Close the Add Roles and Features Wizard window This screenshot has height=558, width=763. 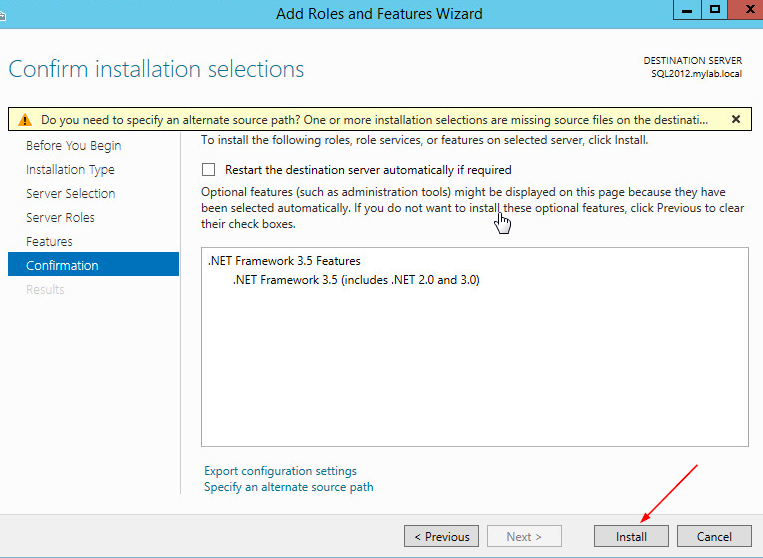(747, 10)
